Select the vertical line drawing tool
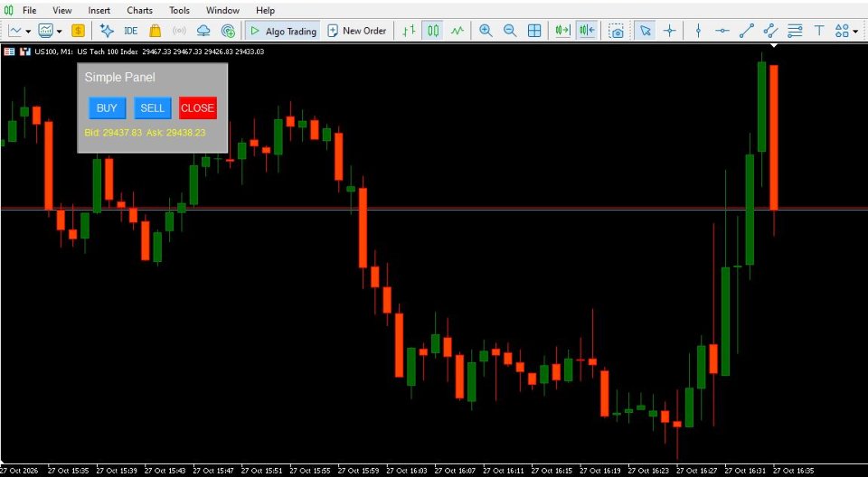868x477 pixels. [698, 31]
